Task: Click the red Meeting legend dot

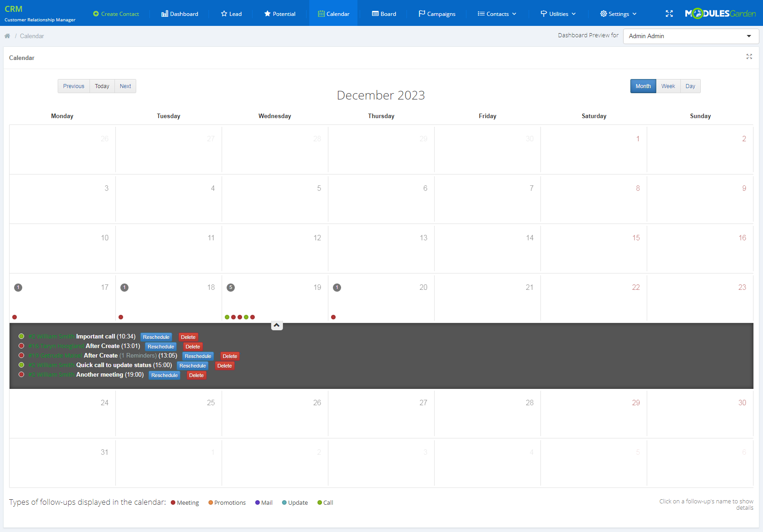Action: tap(173, 502)
